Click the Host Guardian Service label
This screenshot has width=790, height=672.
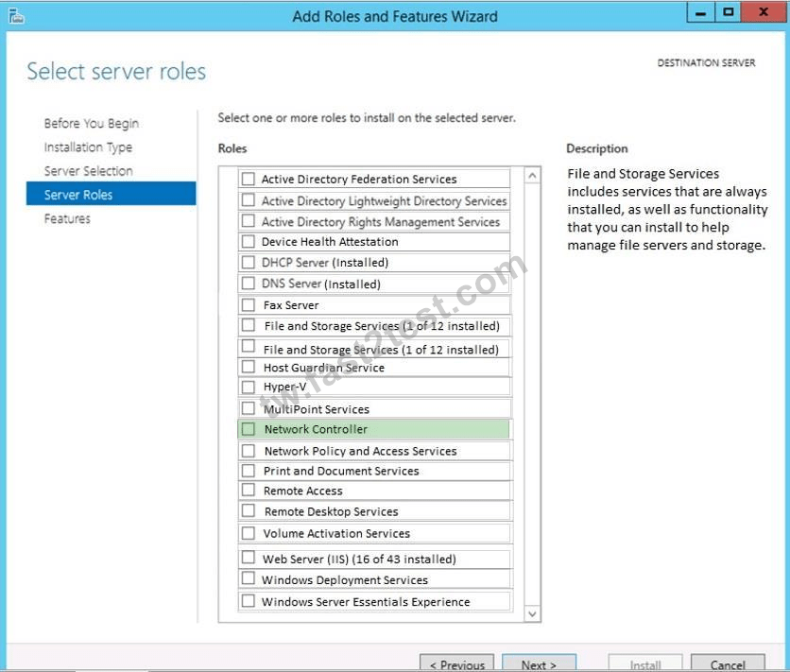[x=323, y=368]
